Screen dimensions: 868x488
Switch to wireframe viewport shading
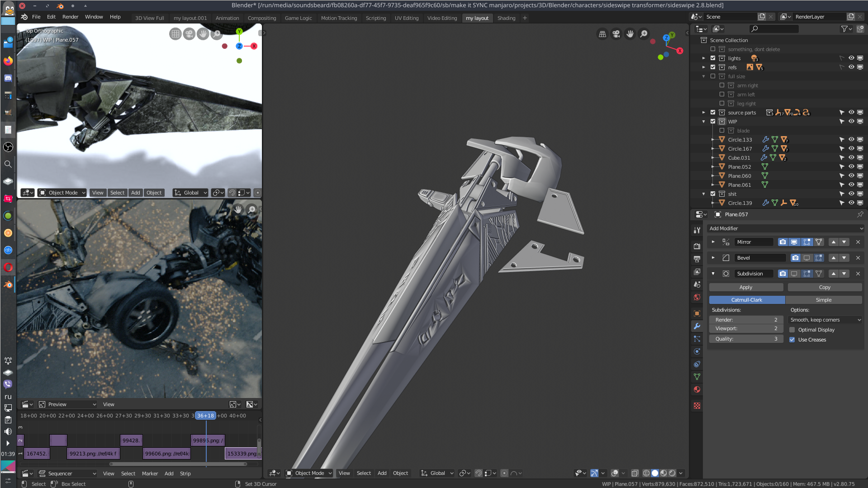point(646,473)
